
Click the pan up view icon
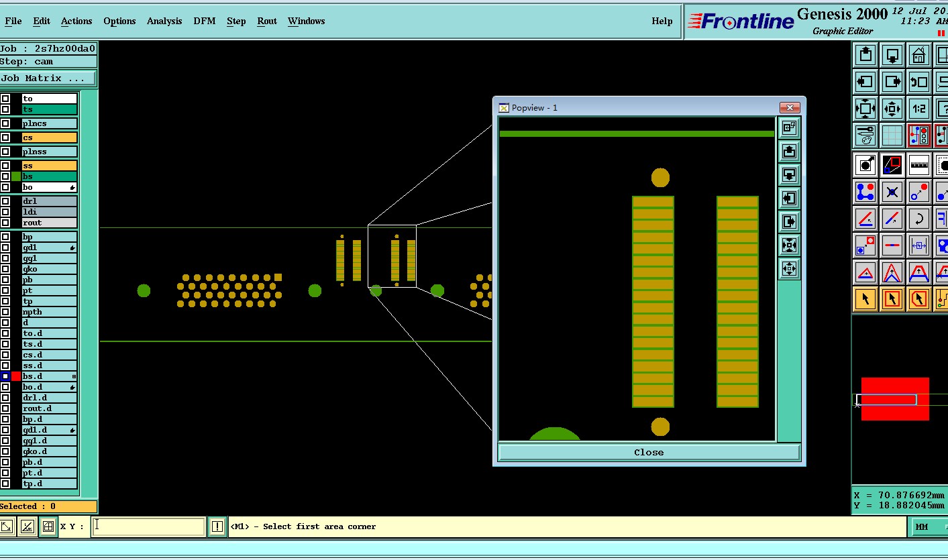point(865,55)
